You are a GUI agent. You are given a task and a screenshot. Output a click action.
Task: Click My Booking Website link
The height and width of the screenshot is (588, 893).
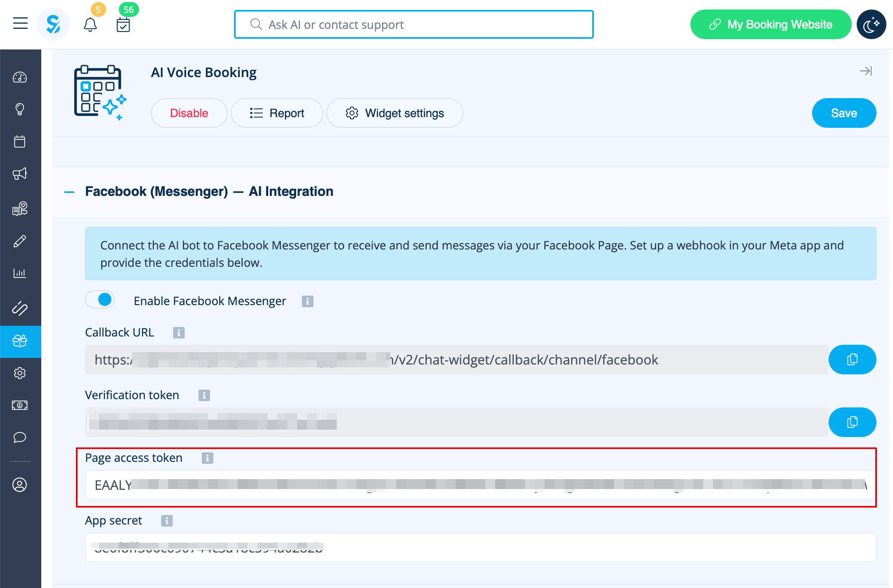coord(770,25)
